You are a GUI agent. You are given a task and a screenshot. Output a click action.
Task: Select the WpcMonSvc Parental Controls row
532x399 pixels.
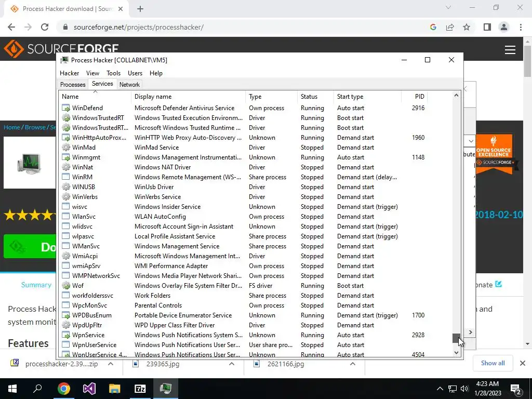tap(244, 305)
